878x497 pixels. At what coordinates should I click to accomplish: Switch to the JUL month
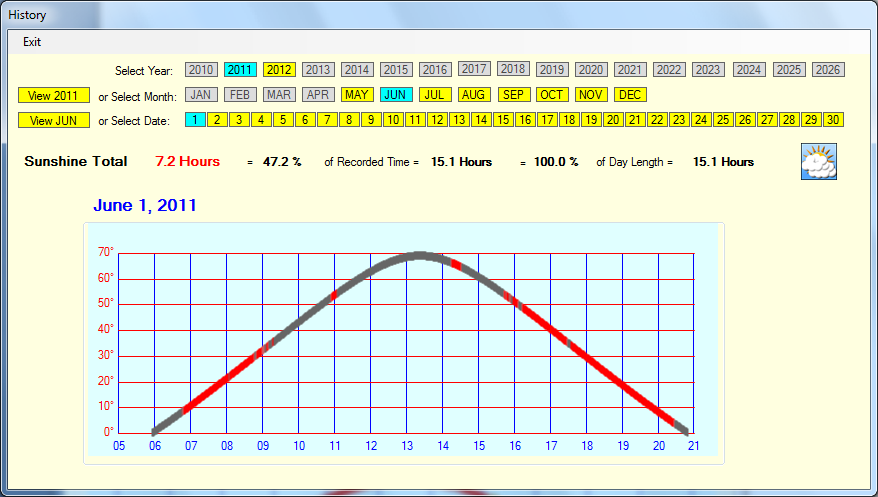click(x=435, y=95)
